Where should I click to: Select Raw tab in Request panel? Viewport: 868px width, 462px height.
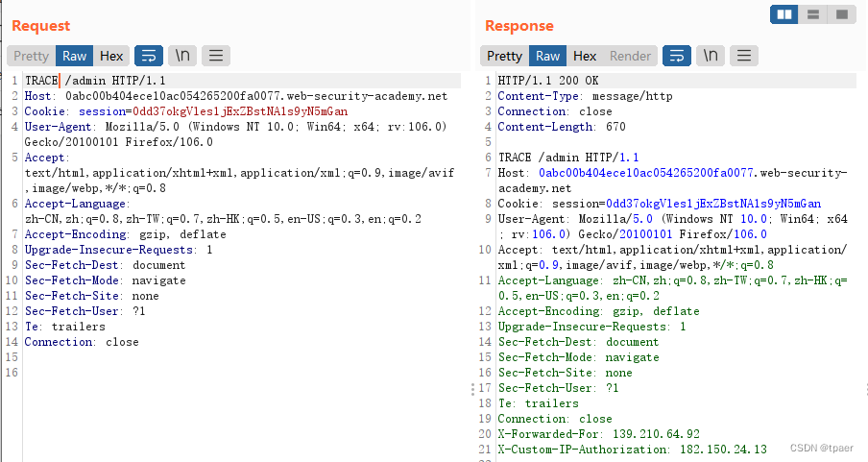click(x=74, y=56)
